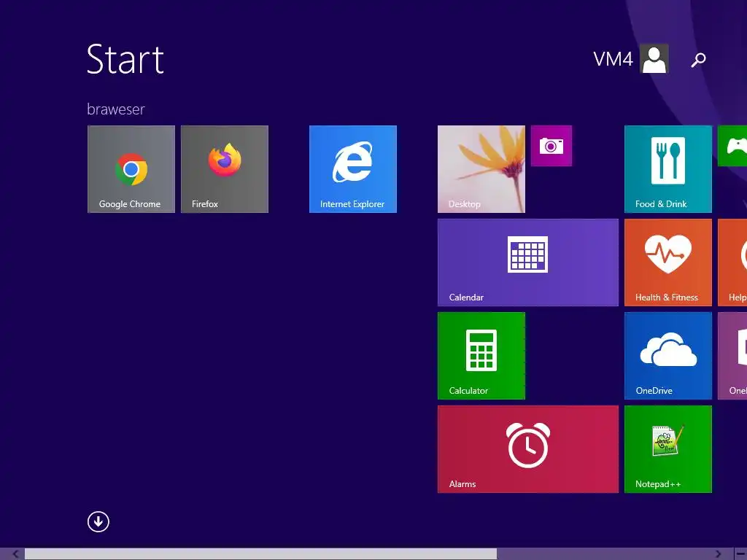Open the Calendar tile
The width and height of the screenshot is (747, 560).
[528, 262]
